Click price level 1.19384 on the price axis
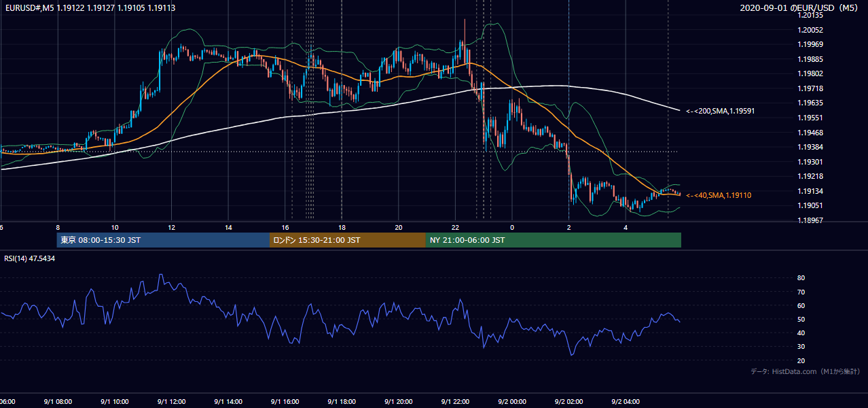The width and height of the screenshot is (868, 408). coord(810,147)
